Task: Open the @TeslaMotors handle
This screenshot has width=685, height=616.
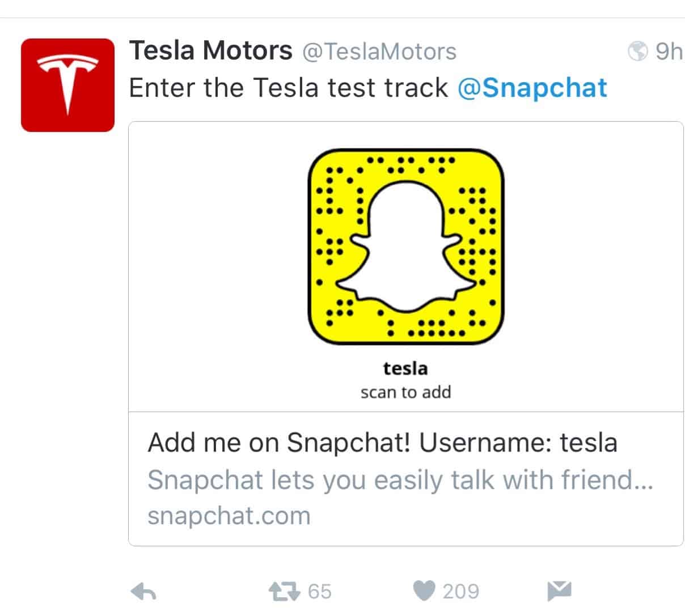Action: 379,52
